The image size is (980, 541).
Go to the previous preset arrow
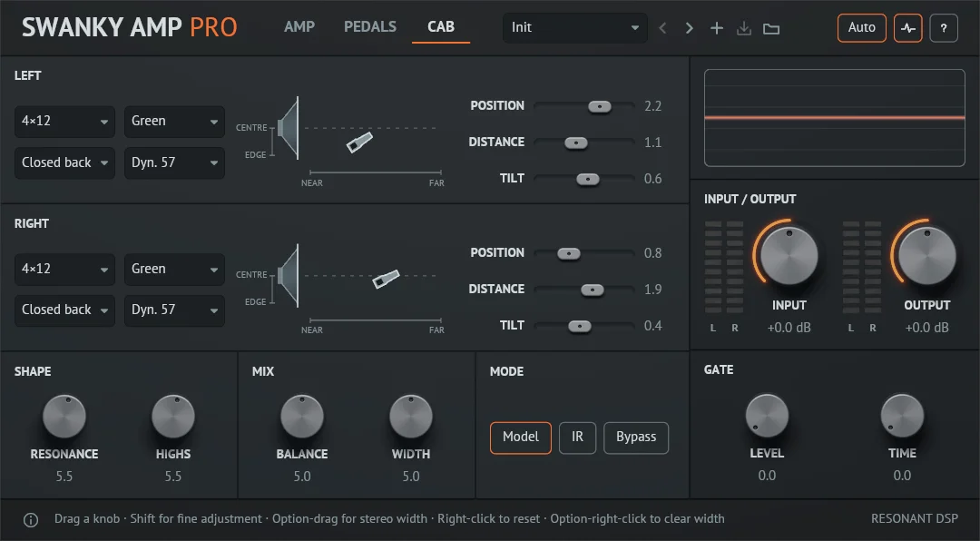(662, 28)
